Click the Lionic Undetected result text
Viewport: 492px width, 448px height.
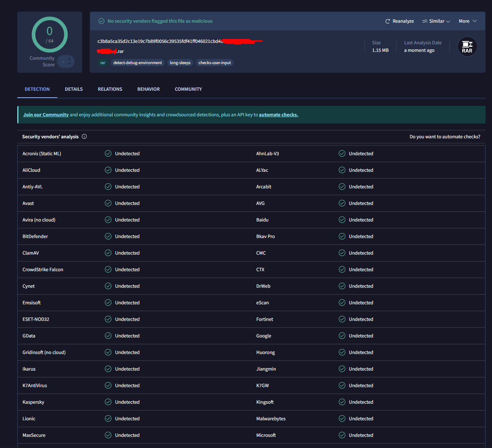pos(127,418)
